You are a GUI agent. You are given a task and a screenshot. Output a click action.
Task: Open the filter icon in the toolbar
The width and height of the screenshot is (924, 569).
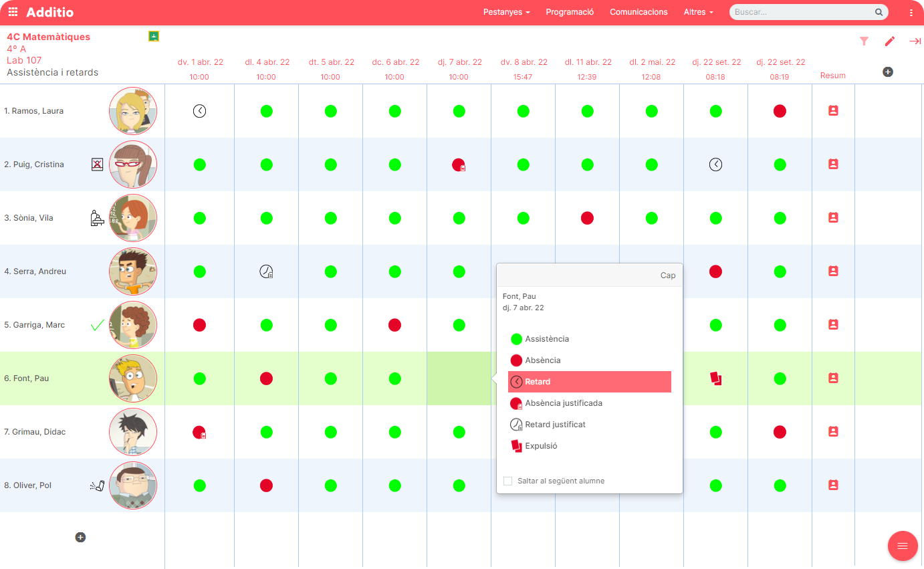[x=864, y=41]
